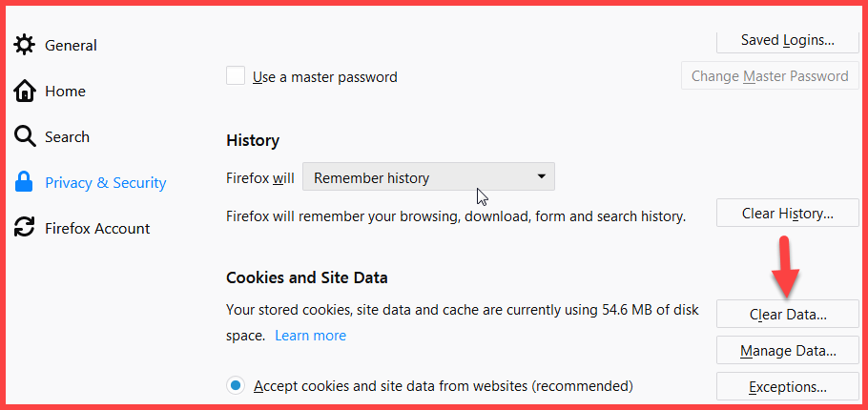Open the cookie Exceptions button

click(x=787, y=386)
